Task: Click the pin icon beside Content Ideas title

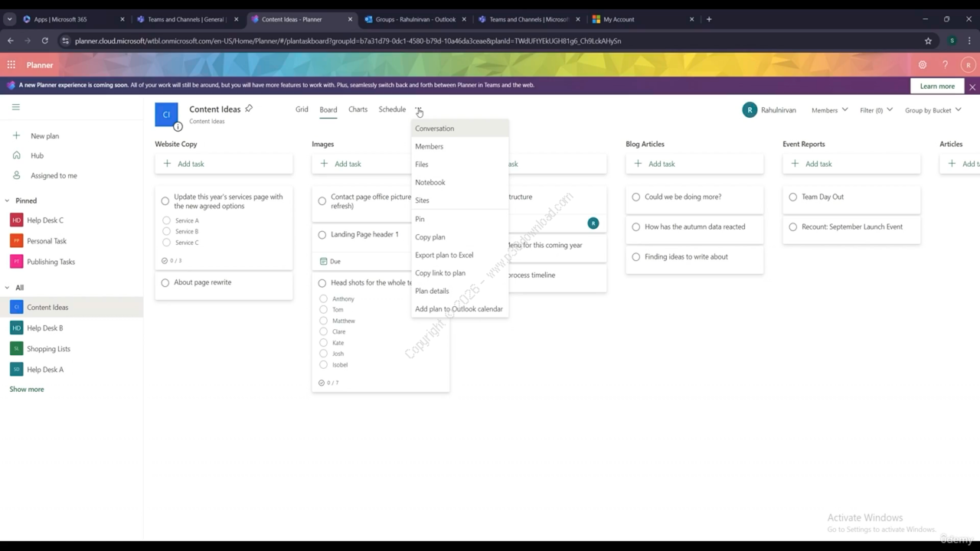Action: (249, 109)
